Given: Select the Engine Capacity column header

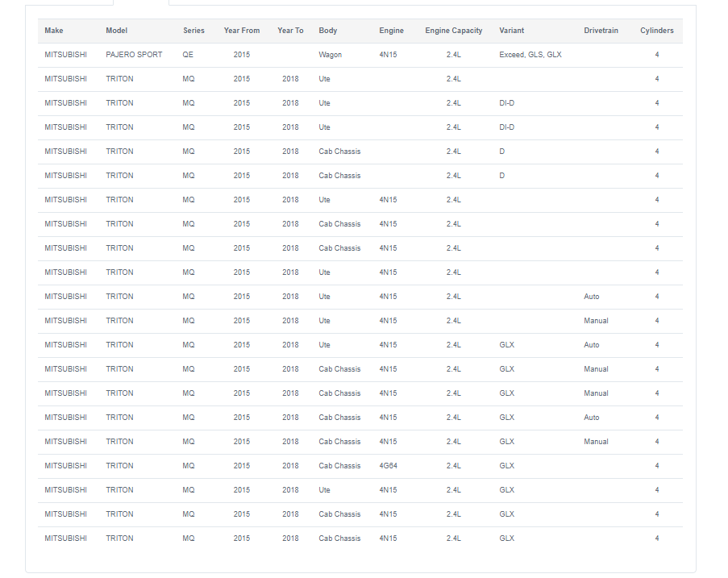Looking at the screenshot, I should click(x=454, y=31).
